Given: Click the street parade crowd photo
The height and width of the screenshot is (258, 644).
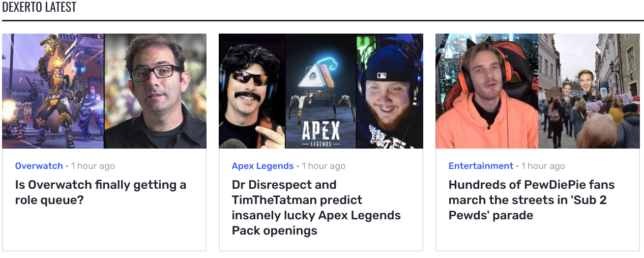Looking at the screenshot, I should 589,91.
